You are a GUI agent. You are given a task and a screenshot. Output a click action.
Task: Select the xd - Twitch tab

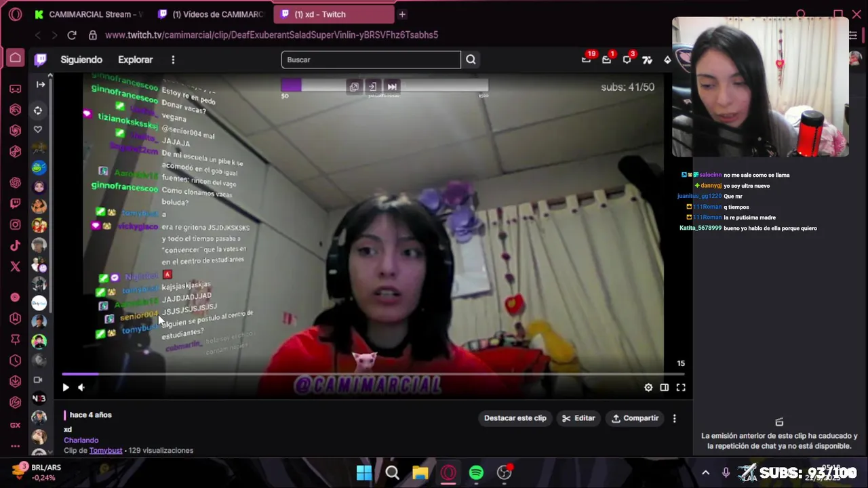click(333, 14)
